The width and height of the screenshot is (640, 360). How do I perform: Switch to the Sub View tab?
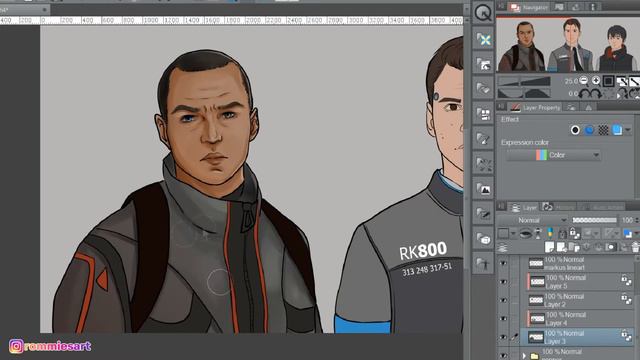click(559, 7)
